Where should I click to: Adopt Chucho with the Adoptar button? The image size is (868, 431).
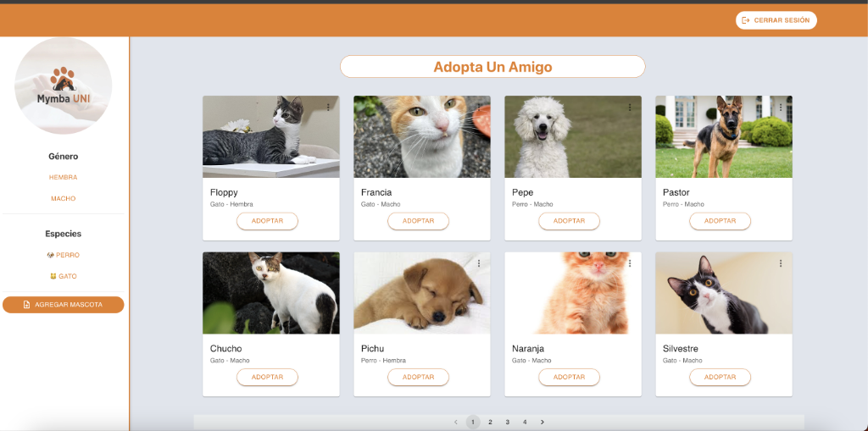(267, 377)
